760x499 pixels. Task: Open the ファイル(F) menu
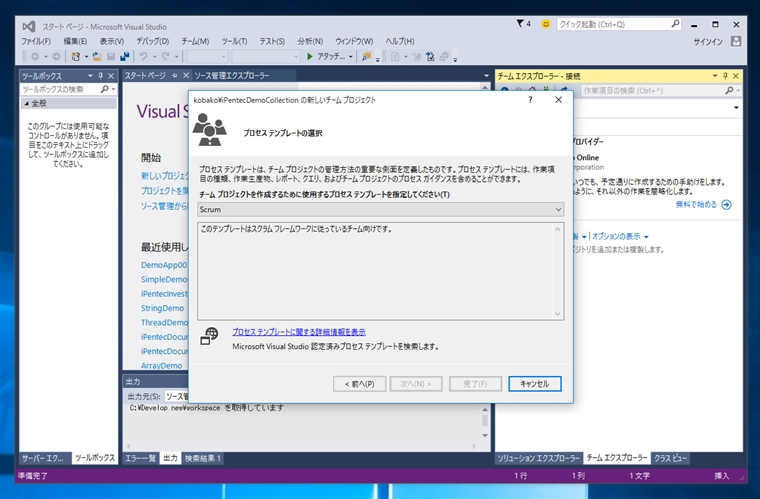[x=36, y=41]
